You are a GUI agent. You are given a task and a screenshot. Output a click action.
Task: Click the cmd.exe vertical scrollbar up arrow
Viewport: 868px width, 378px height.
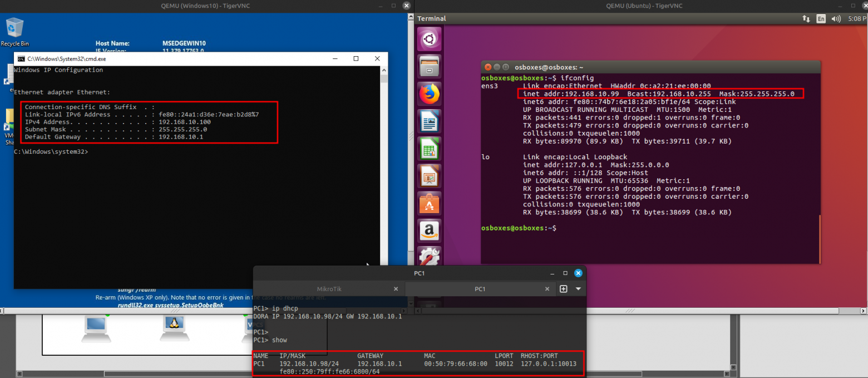383,70
